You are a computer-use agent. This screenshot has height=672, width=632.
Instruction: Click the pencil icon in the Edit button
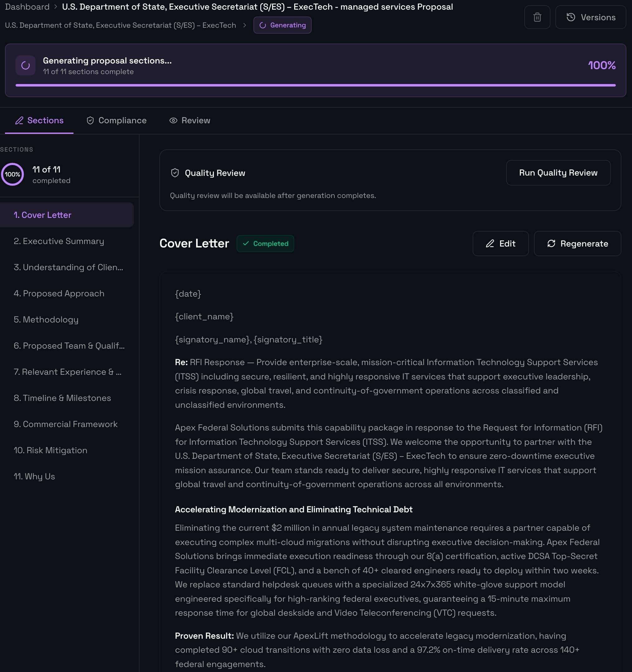click(490, 243)
